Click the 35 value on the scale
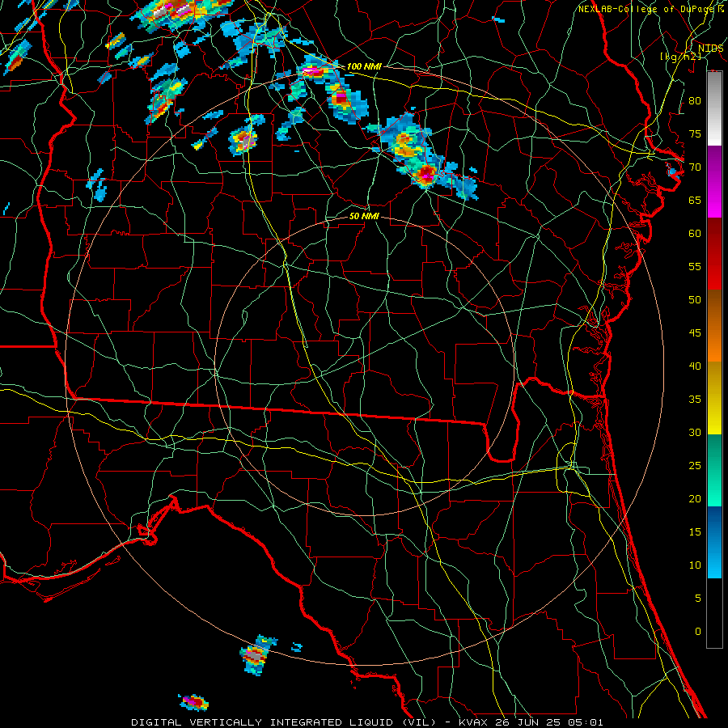728x728 pixels. click(695, 400)
